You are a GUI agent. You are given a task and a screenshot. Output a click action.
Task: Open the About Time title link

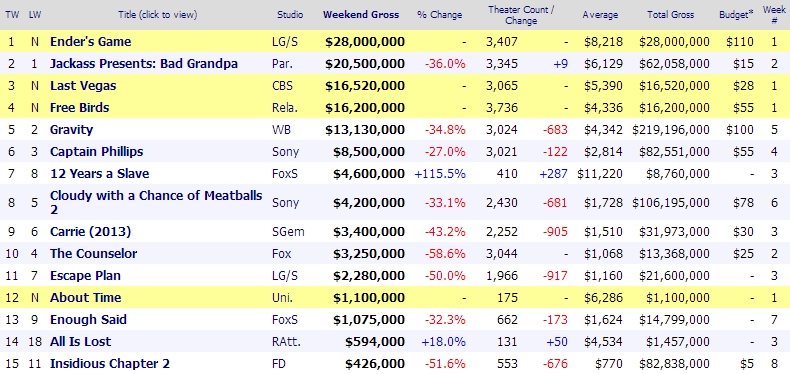[x=86, y=297]
